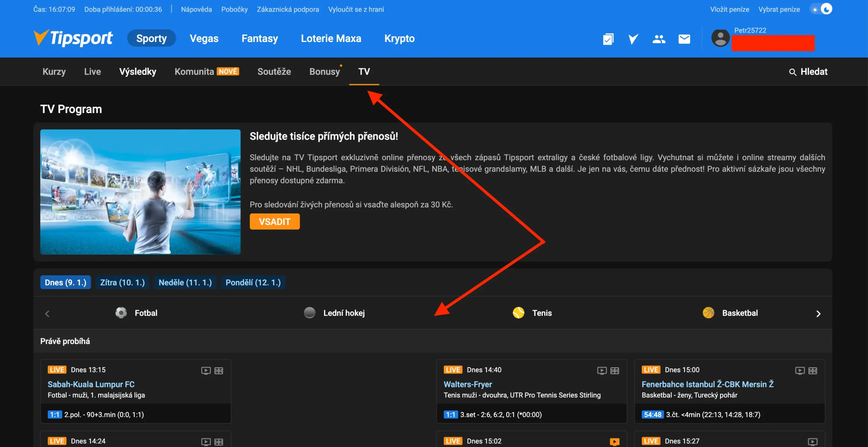Open the Loterie Maxa menu item
The width and height of the screenshot is (868, 447).
coord(331,38)
